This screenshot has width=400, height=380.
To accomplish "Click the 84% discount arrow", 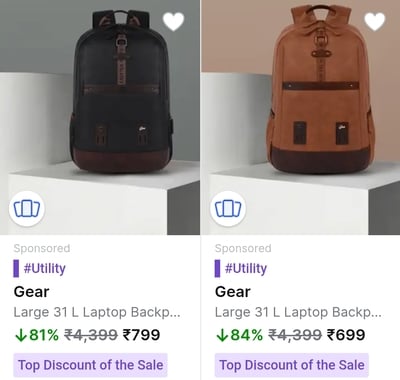I will [x=222, y=335].
